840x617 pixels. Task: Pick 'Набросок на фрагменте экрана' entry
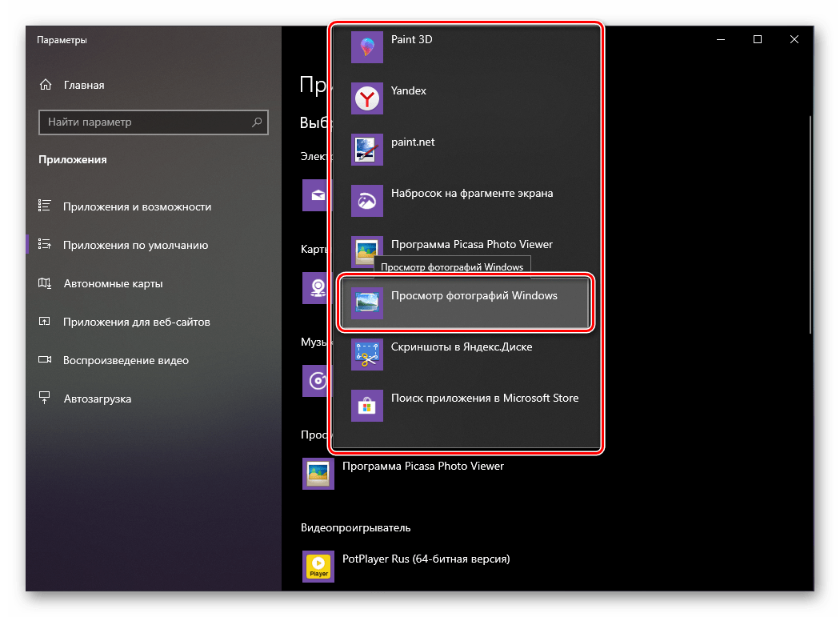[472, 193]
